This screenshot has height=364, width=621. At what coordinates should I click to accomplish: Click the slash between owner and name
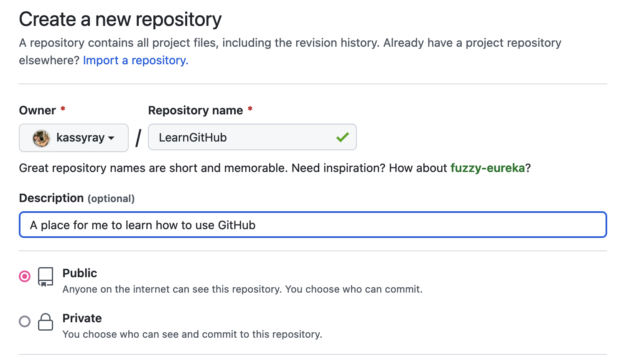[137, 138]
